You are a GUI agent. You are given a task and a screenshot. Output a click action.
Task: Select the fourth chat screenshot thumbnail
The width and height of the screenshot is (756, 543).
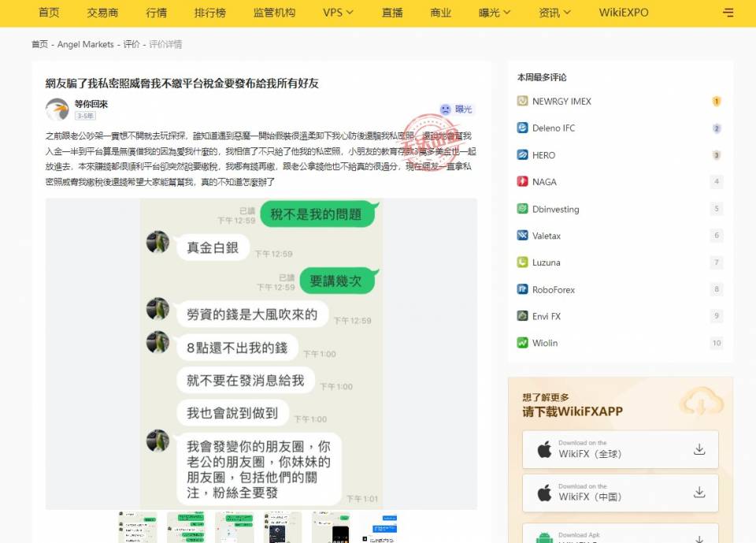[283, 527]
